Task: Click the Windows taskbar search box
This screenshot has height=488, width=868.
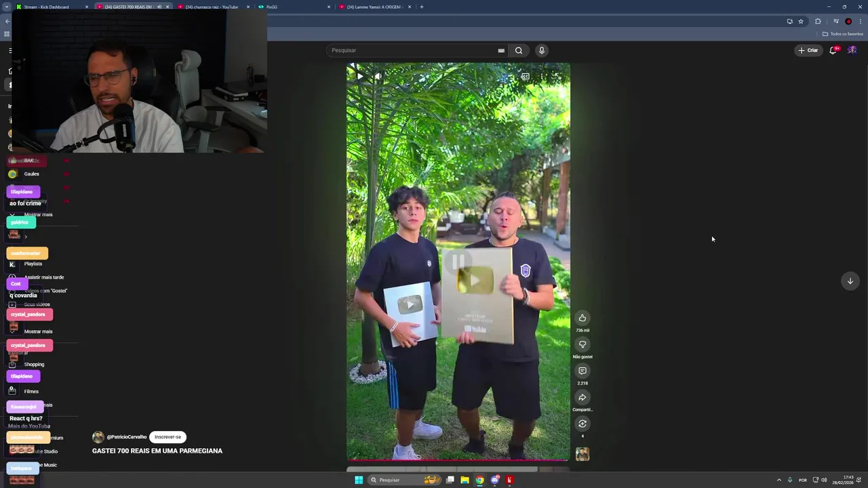Action: point(405,480)
